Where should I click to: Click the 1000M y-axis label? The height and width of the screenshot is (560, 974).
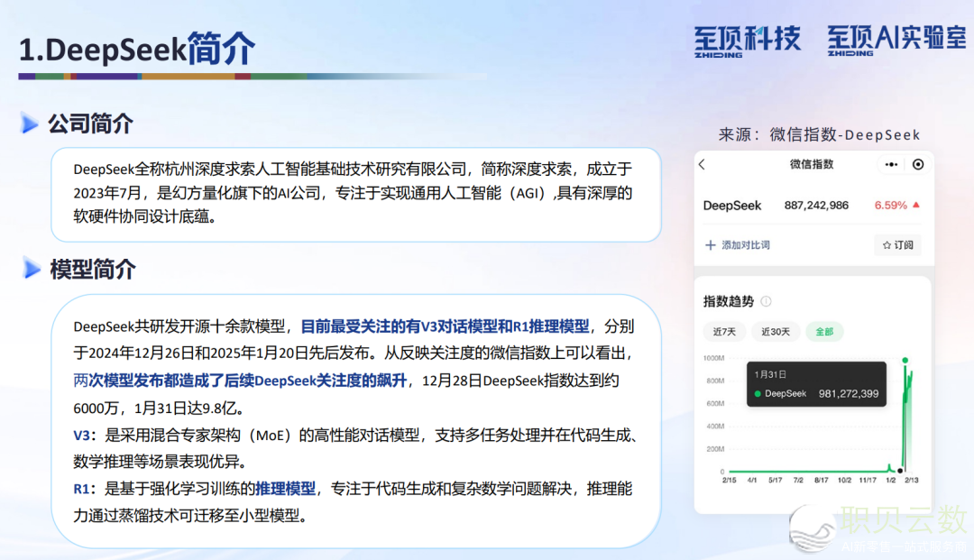coord(713,358)
